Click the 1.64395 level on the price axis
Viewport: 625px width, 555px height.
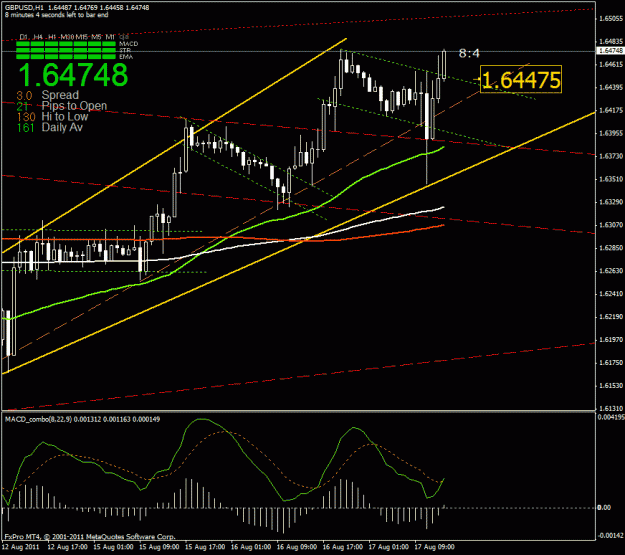point(611,87)
